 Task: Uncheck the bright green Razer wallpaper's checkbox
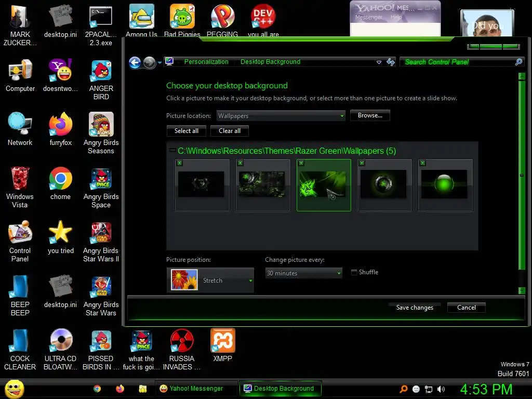(x=301, y=163)
